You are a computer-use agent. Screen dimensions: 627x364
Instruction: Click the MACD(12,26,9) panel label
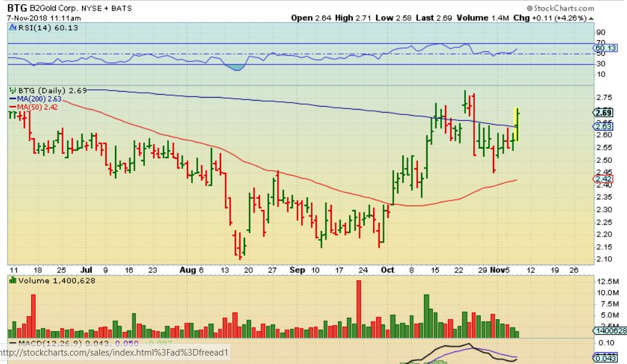pyautogui.click(x=50, y=343)
